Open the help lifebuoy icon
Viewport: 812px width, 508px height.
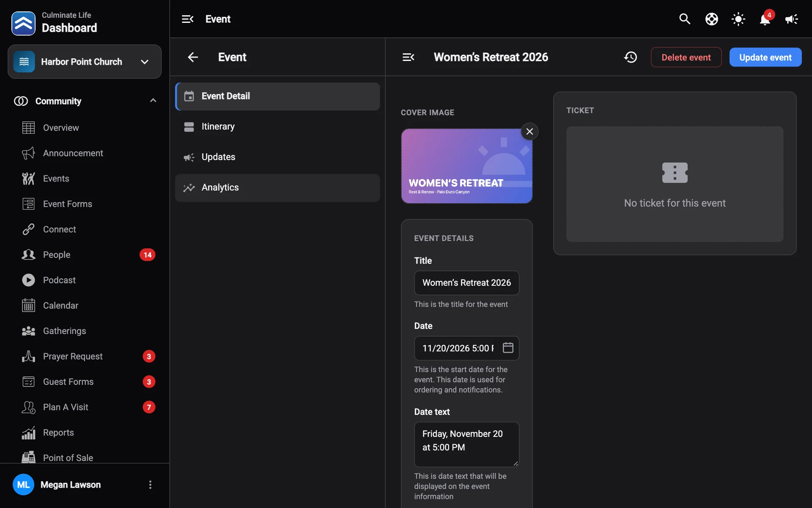tap(711, 19)
